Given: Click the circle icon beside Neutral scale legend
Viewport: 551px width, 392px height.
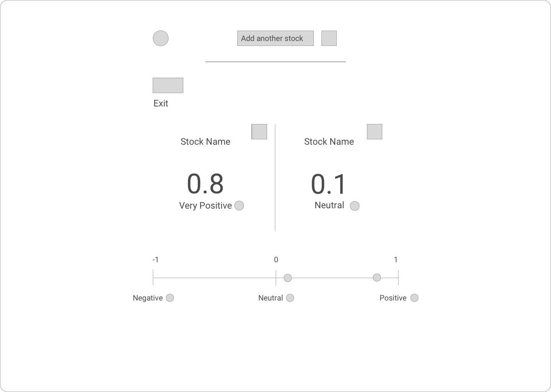Looking at the screenshot, I should click(x=290, y=298).
